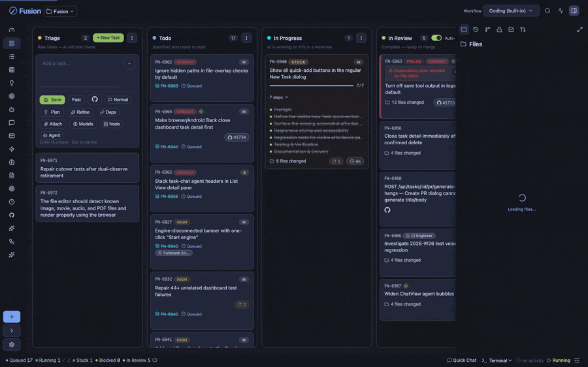The height and width of the screenshot is (367, 588).
Task: Click the FN-6940 progress bar
Action: pyautogui.click(x=311, y=86)
